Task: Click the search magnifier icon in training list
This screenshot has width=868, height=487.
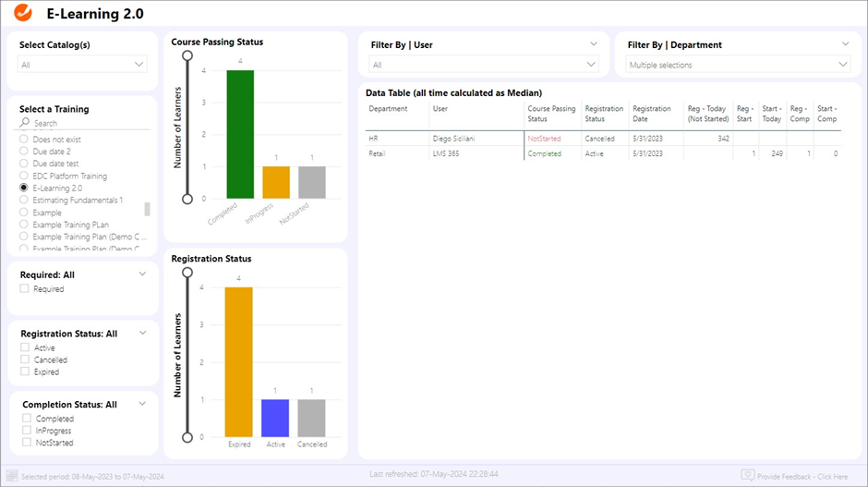Action: (x=25, y=123)
